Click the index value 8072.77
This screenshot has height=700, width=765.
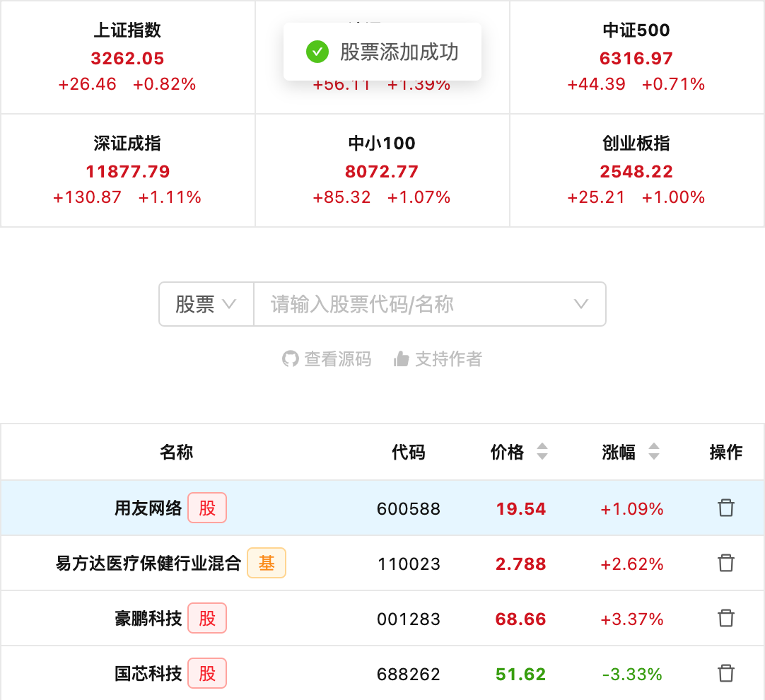pyautogui.click(x=382, y=172)
